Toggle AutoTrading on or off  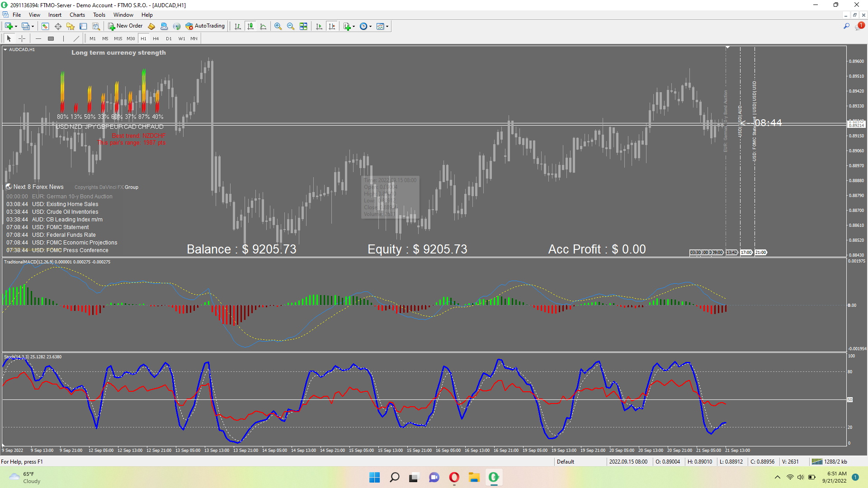tap(205, 26)
